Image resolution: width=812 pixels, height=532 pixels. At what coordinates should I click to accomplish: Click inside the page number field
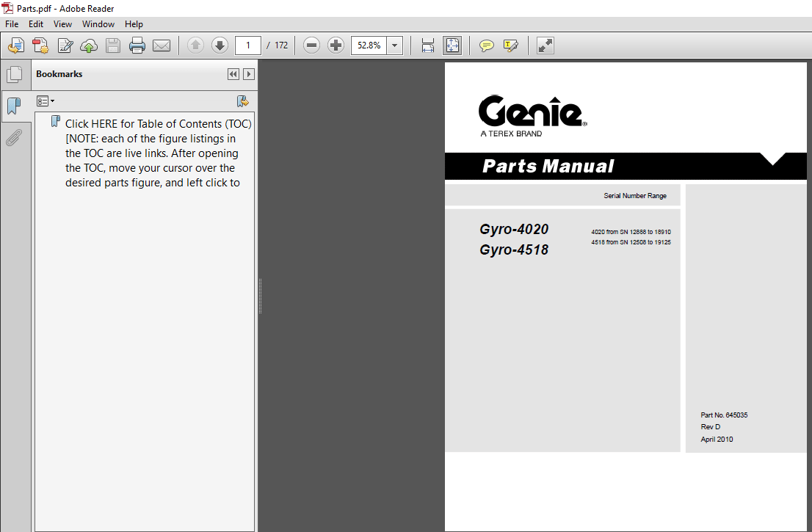[247, 45]
